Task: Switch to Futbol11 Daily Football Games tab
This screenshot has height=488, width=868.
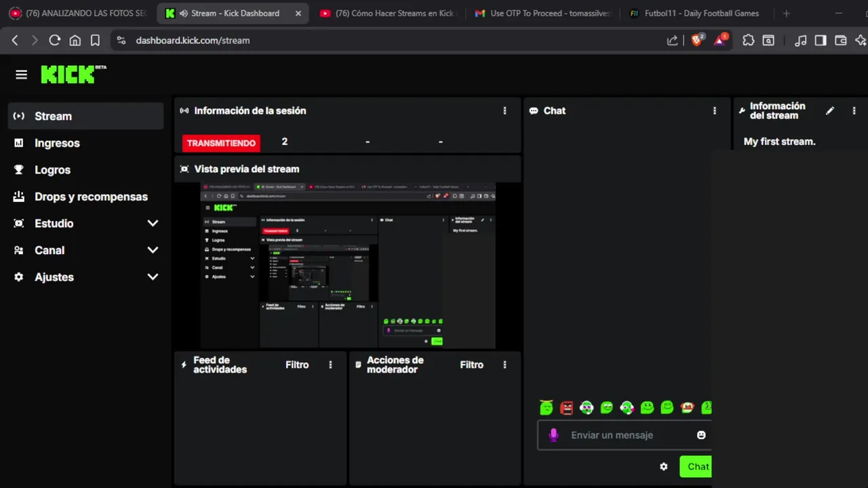Action: tap(696, 13)
